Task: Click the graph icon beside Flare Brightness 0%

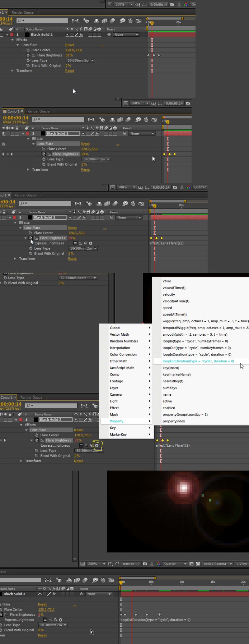Action: click(7, 614)
